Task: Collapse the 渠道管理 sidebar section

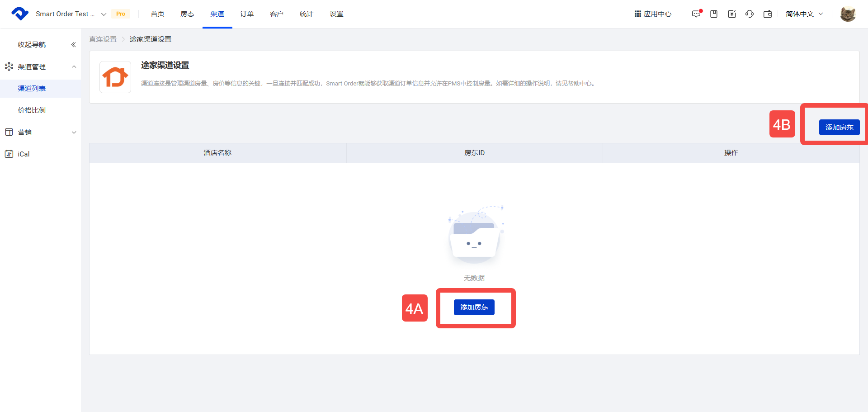Action: point(74,67)
